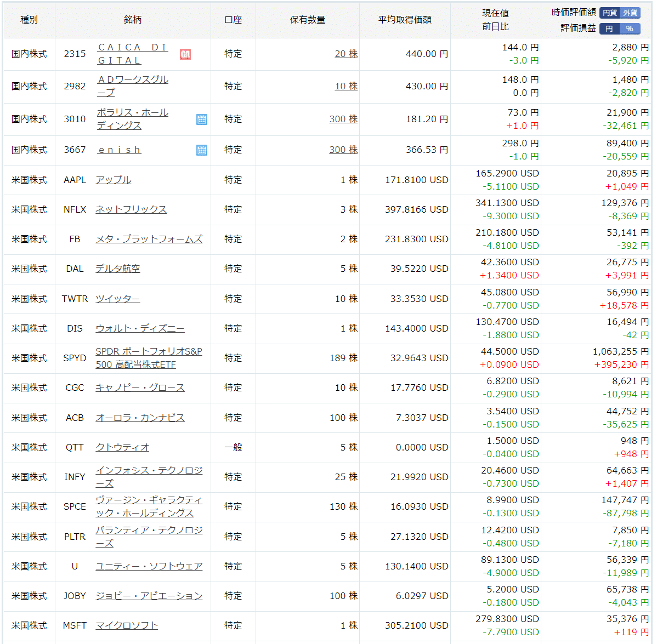Viewport: 657px width, 644px height.
Task: Open ウォルト・ディズニー stock page
Action: pyautogui.click(x=140, y=329)
